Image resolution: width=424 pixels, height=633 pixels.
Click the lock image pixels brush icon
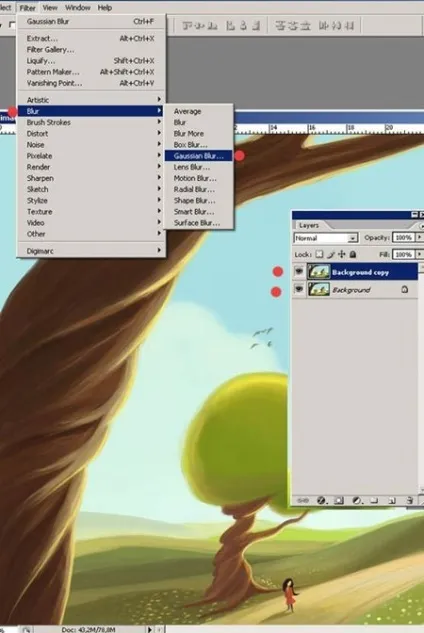click(331, 254)
